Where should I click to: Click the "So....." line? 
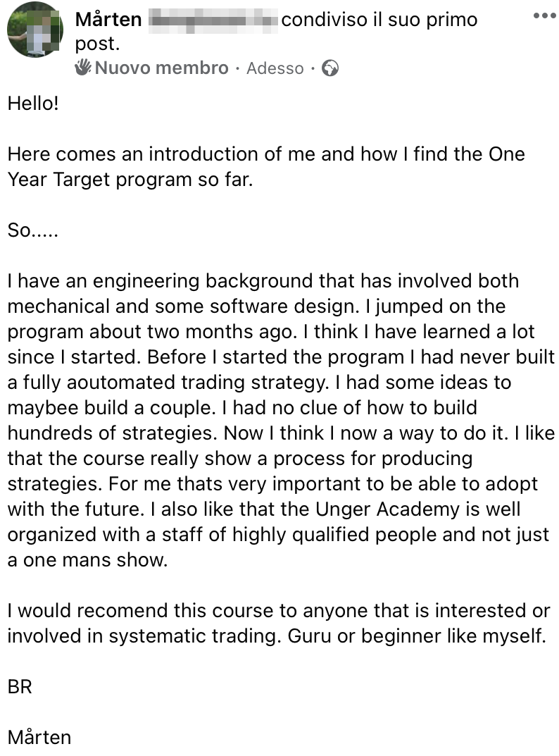pyautogui.click(x=33, y=230)
